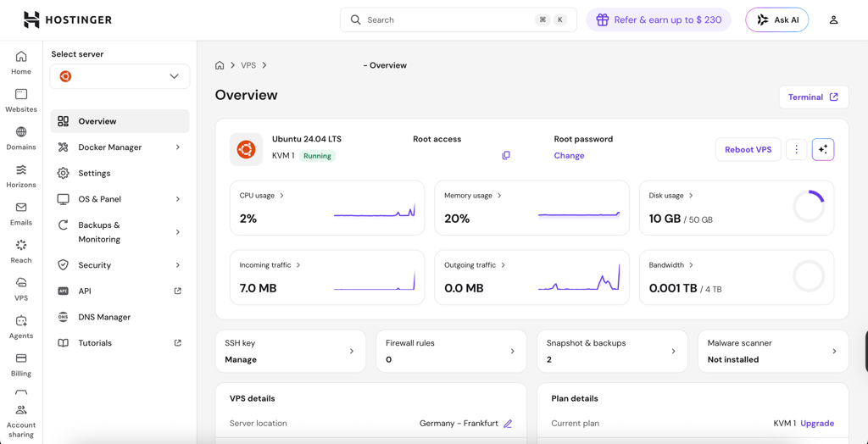The height and width of the screenshot is (444, 868).
Task: Expand the Security submenu
Action: click(x=178, y=265)
